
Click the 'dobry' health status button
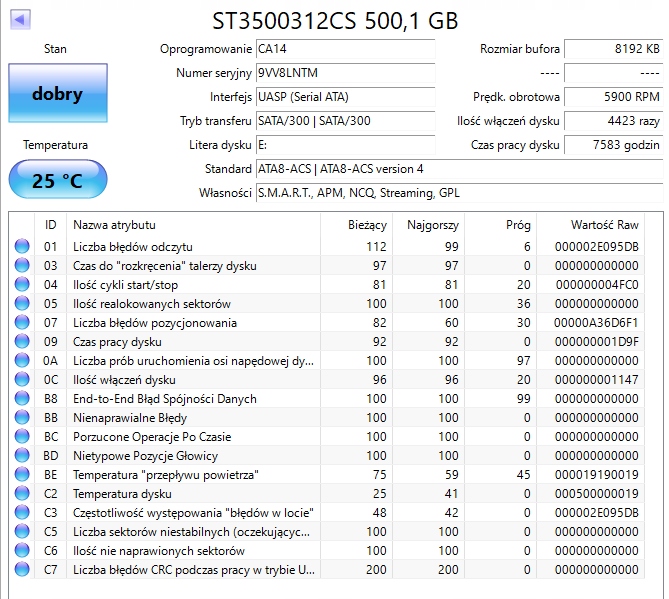tap(57, 95)
